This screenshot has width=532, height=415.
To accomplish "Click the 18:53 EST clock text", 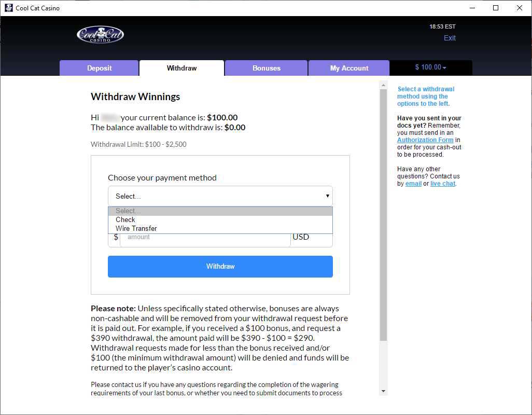I will pyautogui.click(x=442, y=26).
